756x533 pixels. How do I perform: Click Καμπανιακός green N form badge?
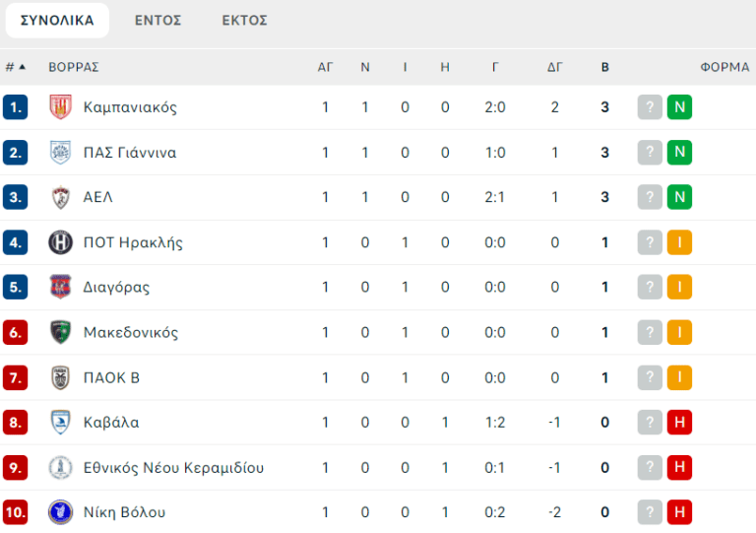tap(679, 107)
